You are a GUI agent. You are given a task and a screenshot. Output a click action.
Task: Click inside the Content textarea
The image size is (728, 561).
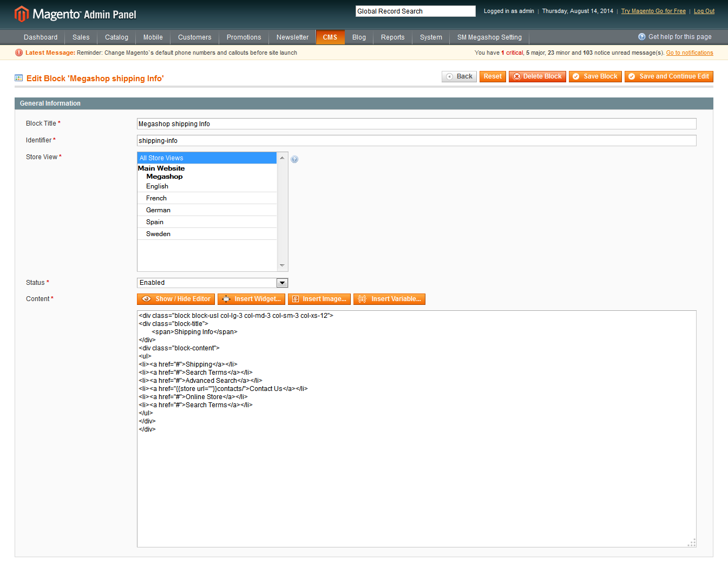click(417, 429)
